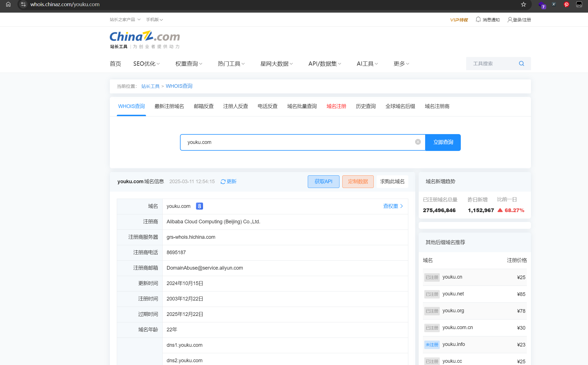This screenshot has height=365, width=588.
Task: Click the 获取API button
Action: pyautogui.click(x=323, y=182)
